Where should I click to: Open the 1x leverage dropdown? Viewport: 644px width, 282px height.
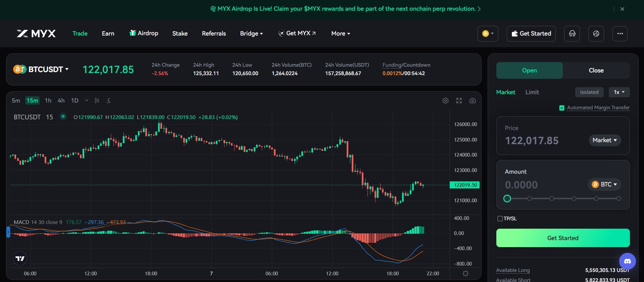pyautogui.click(x=619, y=92)
